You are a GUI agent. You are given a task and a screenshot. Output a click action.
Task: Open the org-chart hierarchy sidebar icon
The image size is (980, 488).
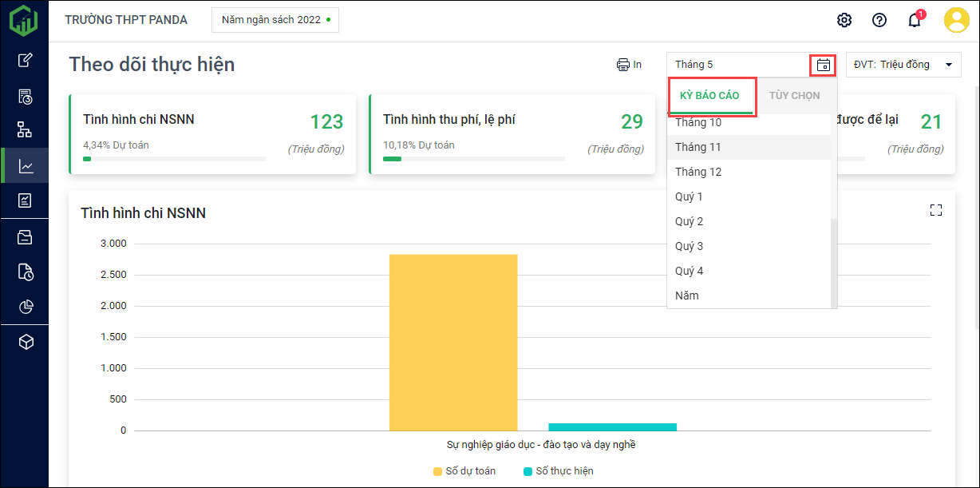click(26, 129)
